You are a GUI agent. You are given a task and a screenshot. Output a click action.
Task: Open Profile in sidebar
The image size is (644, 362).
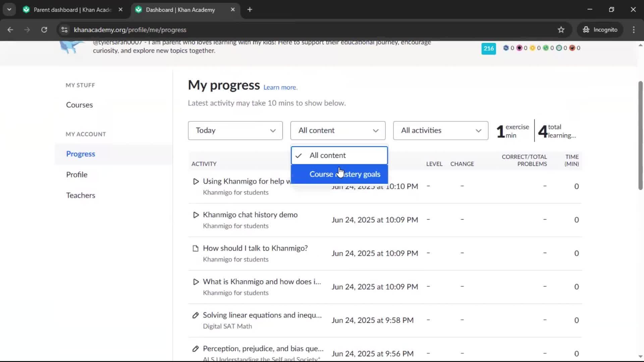[x=77, y=175]
